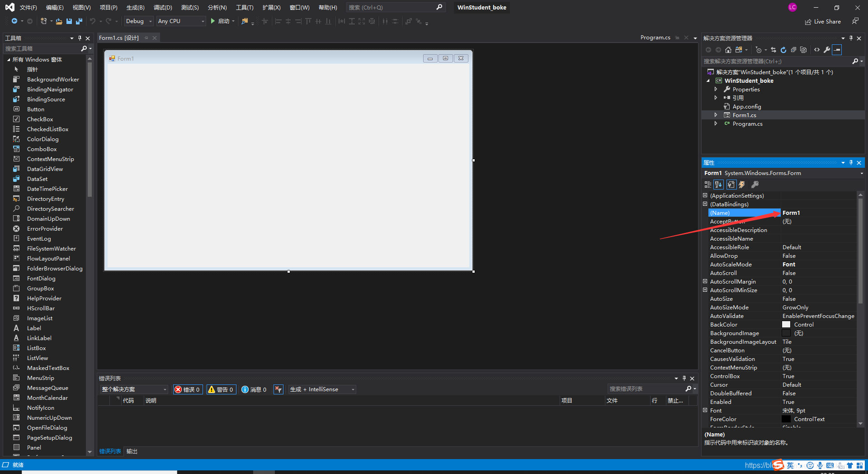Image resolution: width=868 pixels, height=474 pixels.
Task: Open the Any CPU platform dropdown
Action: tap(181, 21)
